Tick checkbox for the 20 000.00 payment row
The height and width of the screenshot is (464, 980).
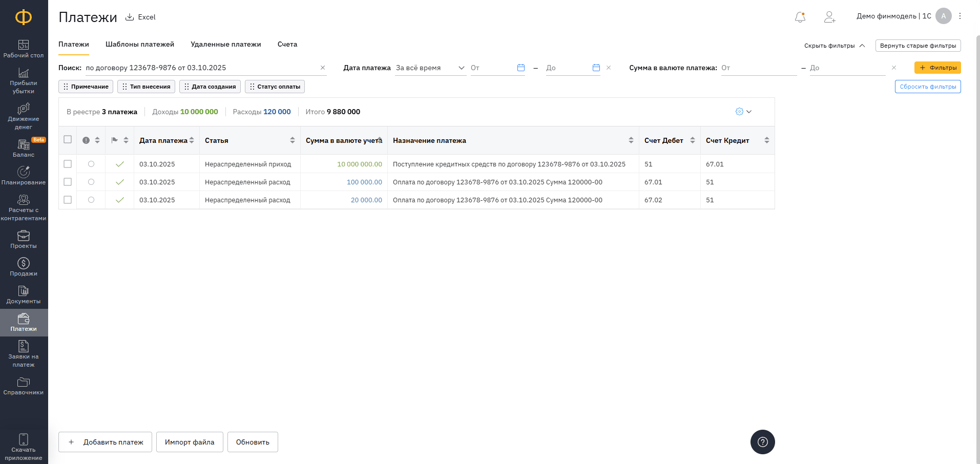[68, 200]
